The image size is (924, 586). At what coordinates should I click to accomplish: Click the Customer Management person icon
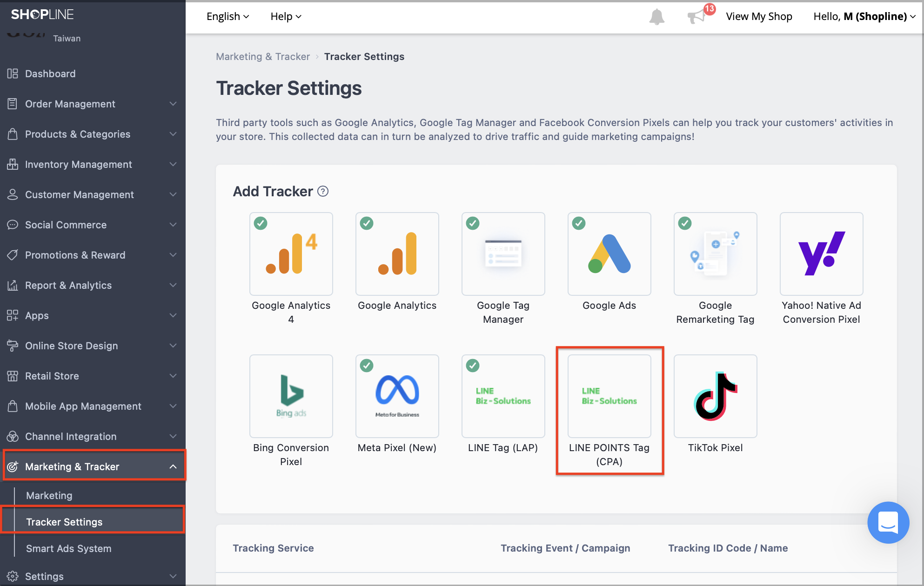pyautogui.click(x=13, y=194)
